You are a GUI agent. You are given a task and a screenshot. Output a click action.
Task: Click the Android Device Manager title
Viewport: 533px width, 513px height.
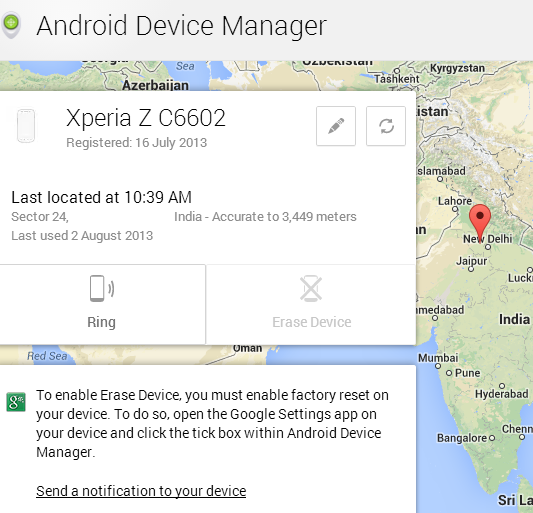[182, 26]
